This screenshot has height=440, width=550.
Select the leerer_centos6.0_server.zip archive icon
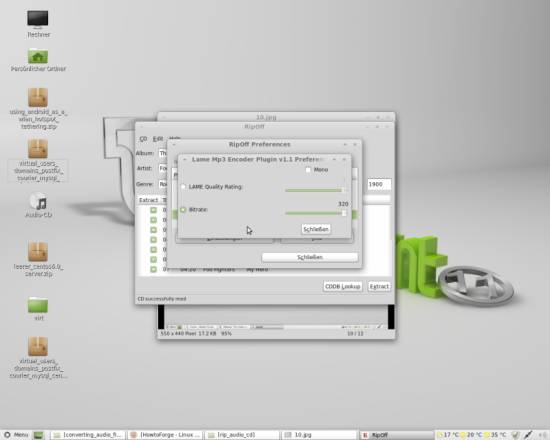pos(38,251)
